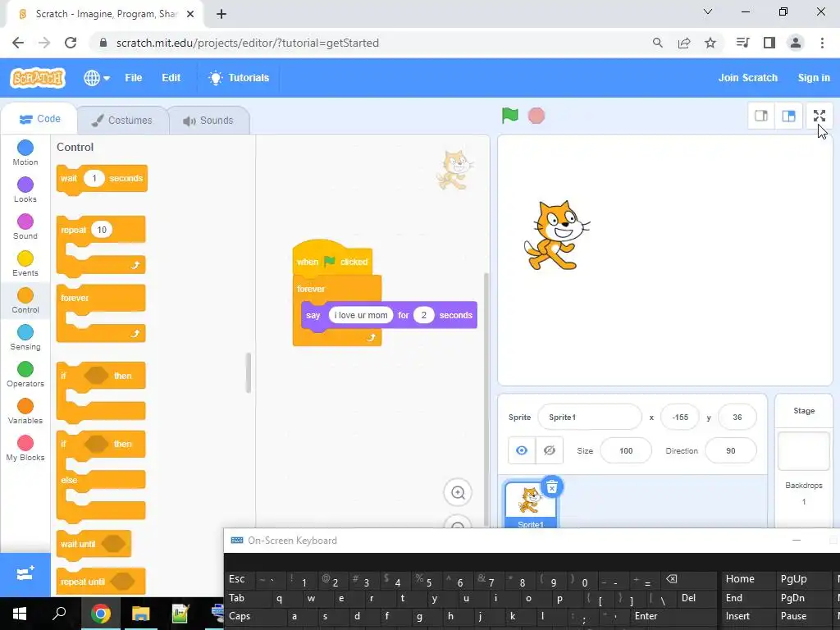Click the Size value field
This screenshot has width=840, height=630.
coord(626,450)
